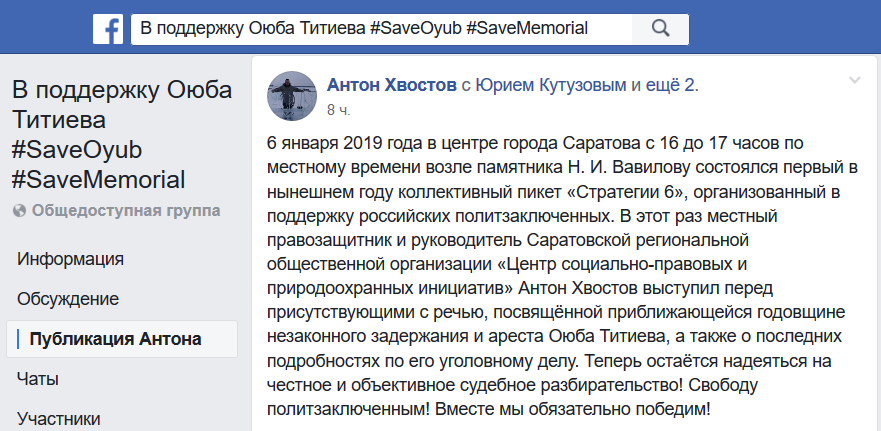This screenshot has height=431, width=881.
Task: Click the '8 ч.' post timestamp
Action: pyautogui.click(x=338, y=107)
